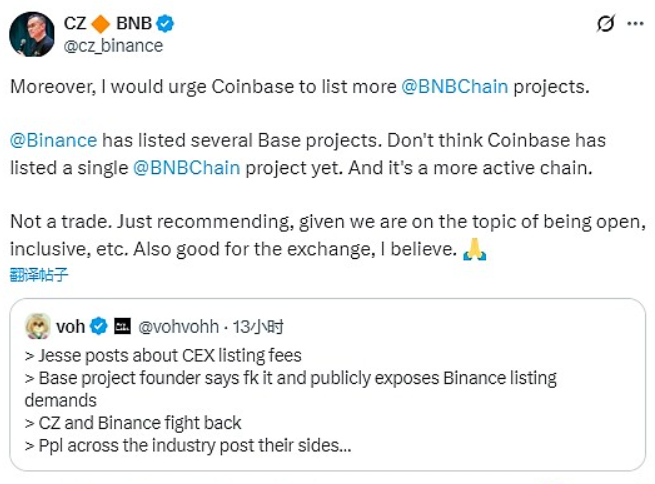Click CZ's profile avatar picture
The height and width of the screenshot is (484, 655).
31,34
